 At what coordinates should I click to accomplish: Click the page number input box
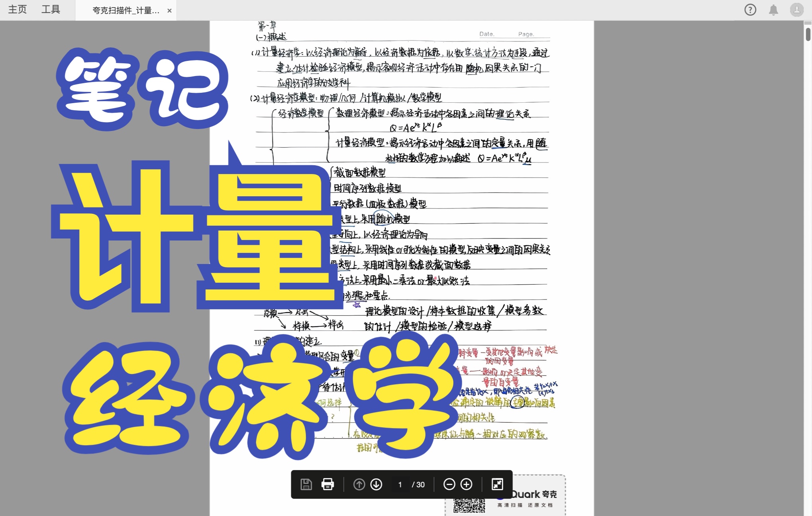400,485
